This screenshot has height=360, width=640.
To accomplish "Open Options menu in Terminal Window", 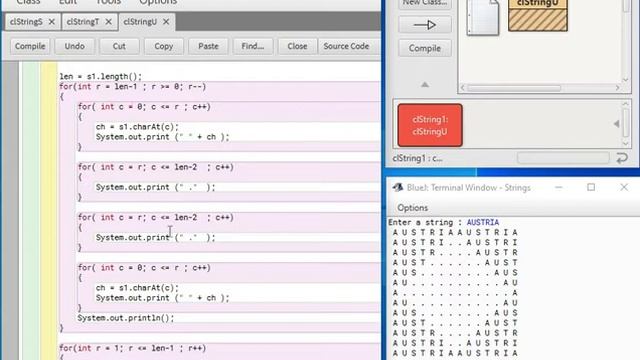I will coord(413,208).
